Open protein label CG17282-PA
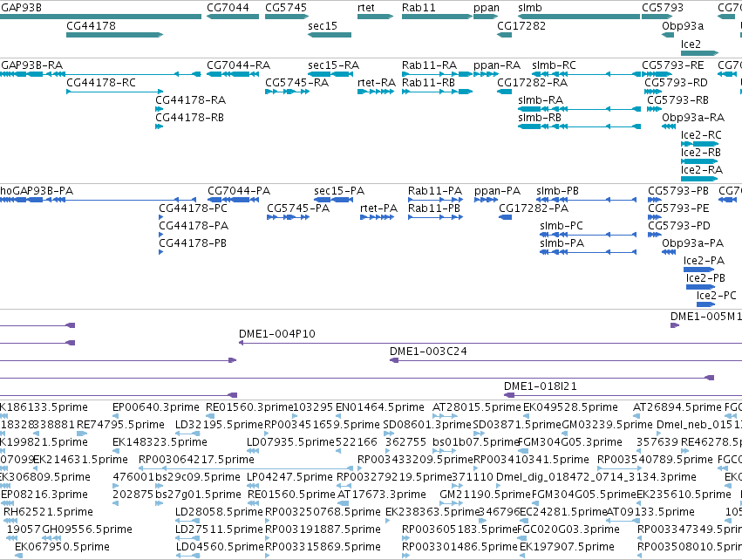The image size is (742, 560). pos(534,208)
